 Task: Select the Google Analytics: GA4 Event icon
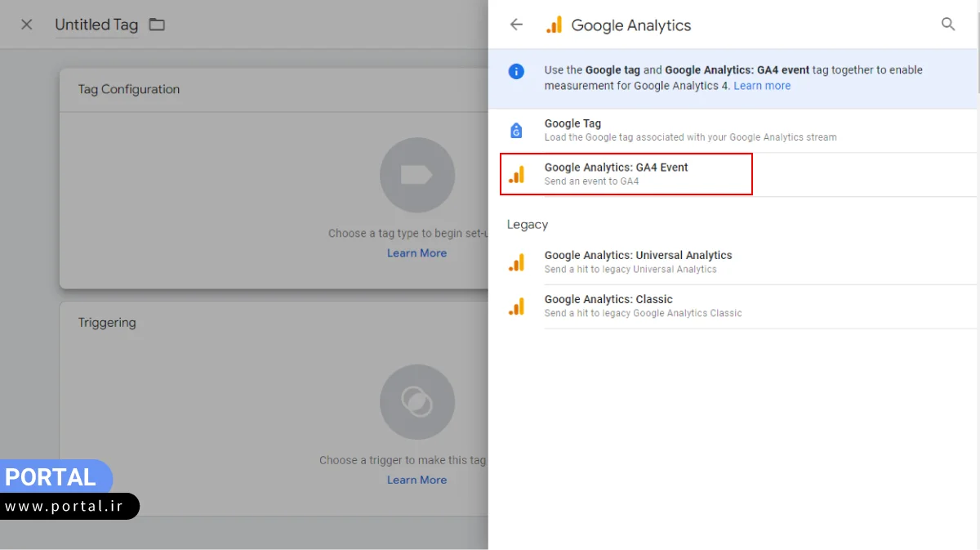pos(517,173)
